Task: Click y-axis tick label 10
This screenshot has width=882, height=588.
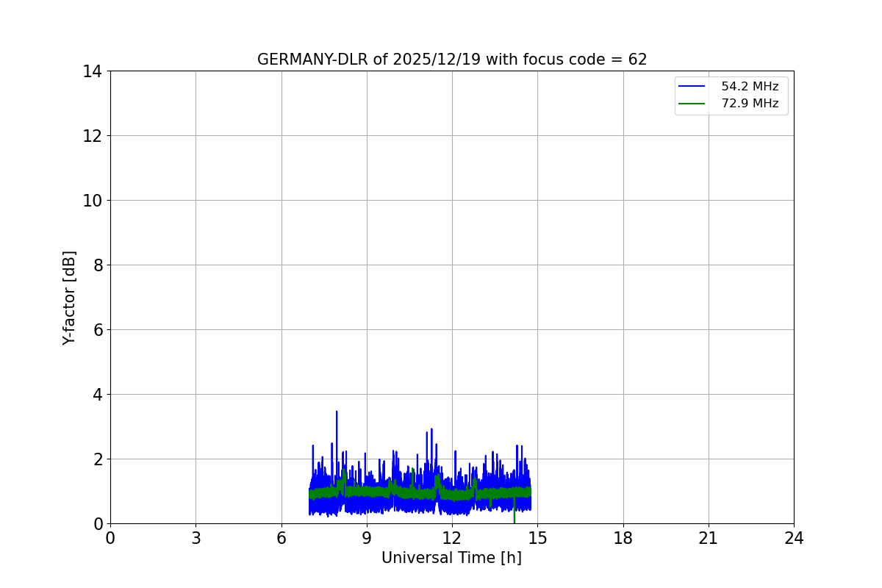Action: point(93,201)
